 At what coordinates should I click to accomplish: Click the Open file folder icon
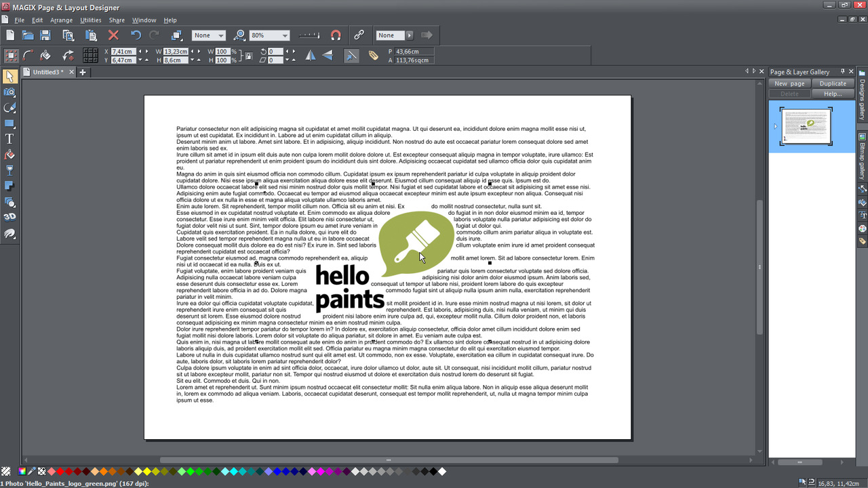[28, 35]
